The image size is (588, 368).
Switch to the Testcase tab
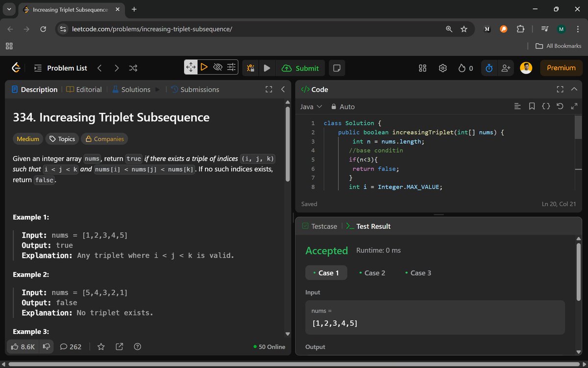point(319,226)
